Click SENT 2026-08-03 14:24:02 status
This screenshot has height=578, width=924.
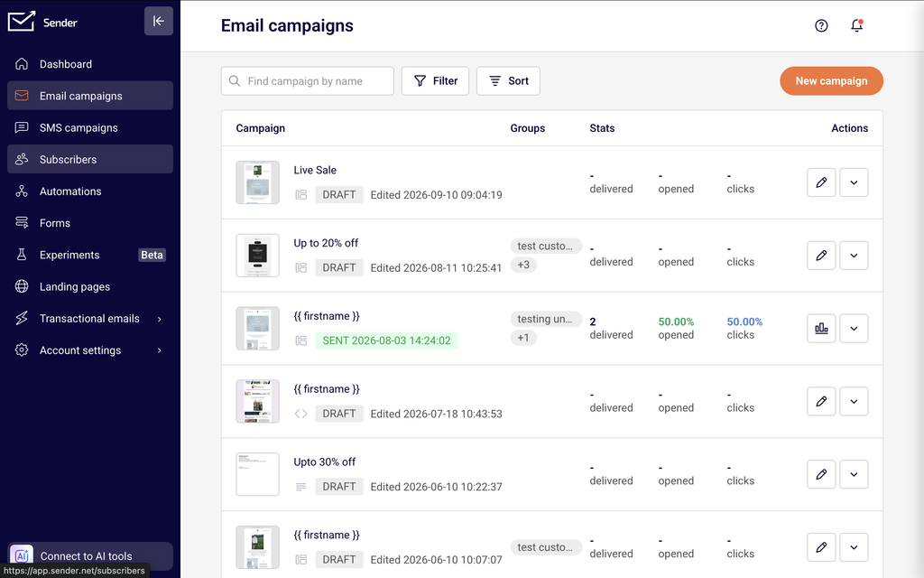pyautogui.click(x=386, y=340)
